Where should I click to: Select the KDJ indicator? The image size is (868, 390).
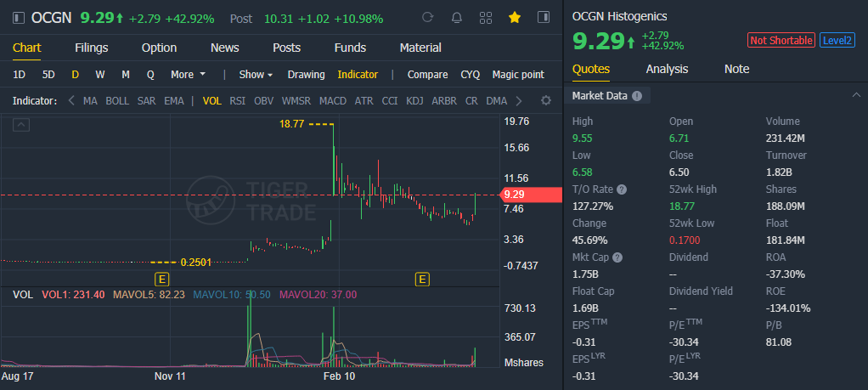pyautogui.click(x=414, y=101)
